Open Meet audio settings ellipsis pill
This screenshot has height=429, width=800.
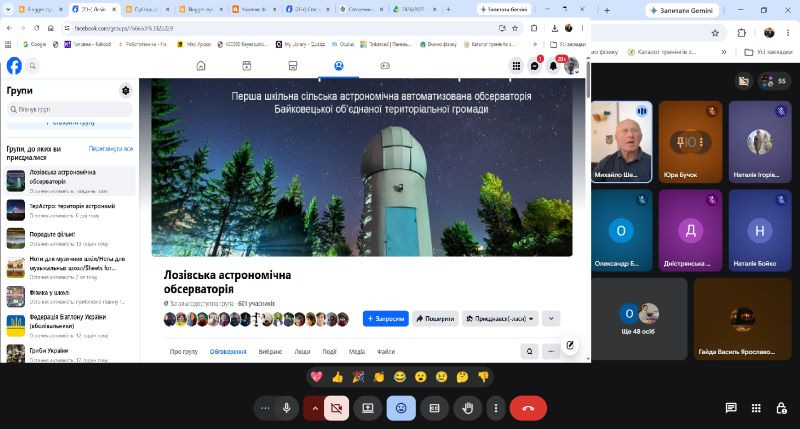tap(265, 408)
